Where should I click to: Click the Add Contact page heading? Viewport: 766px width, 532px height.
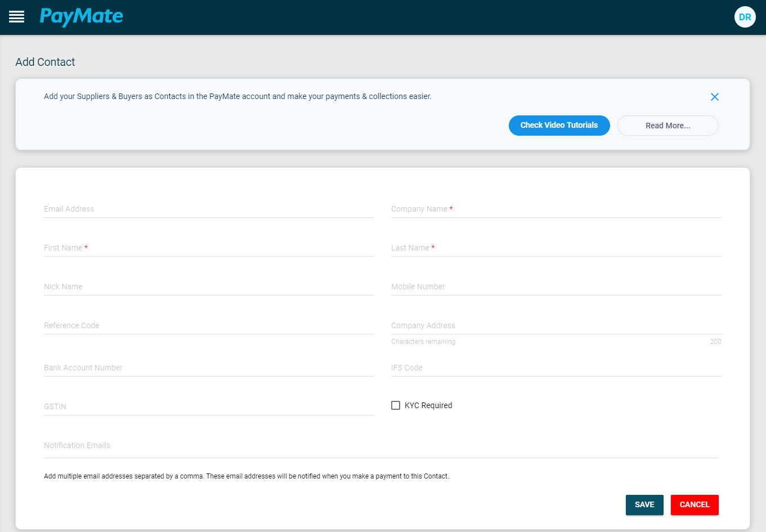click(x=45, y=62)
